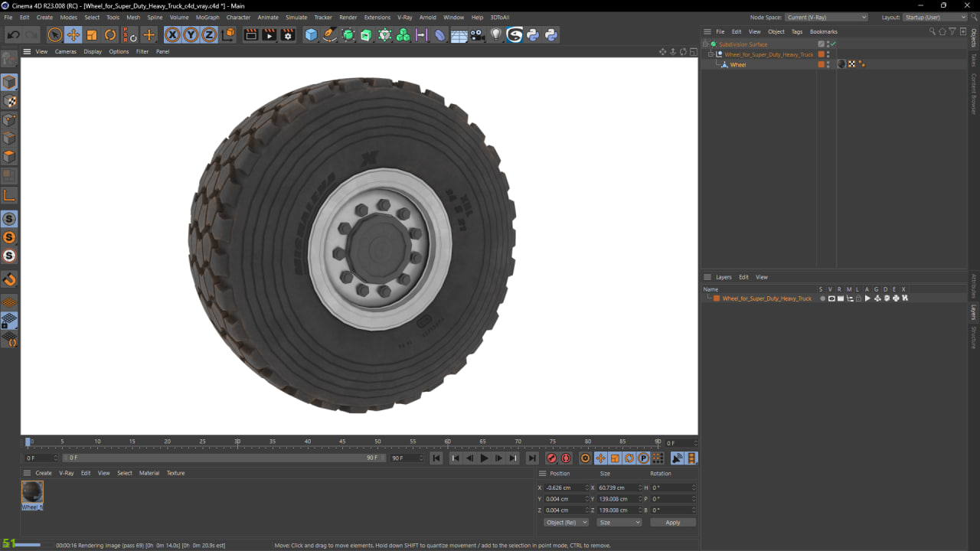Click the material tag on Wheel object
The image size is (980, 551).
[x=841, y=64]
